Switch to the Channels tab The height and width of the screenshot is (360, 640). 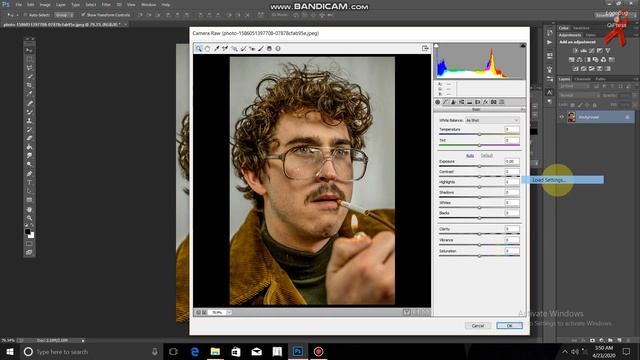pos(582,79)
